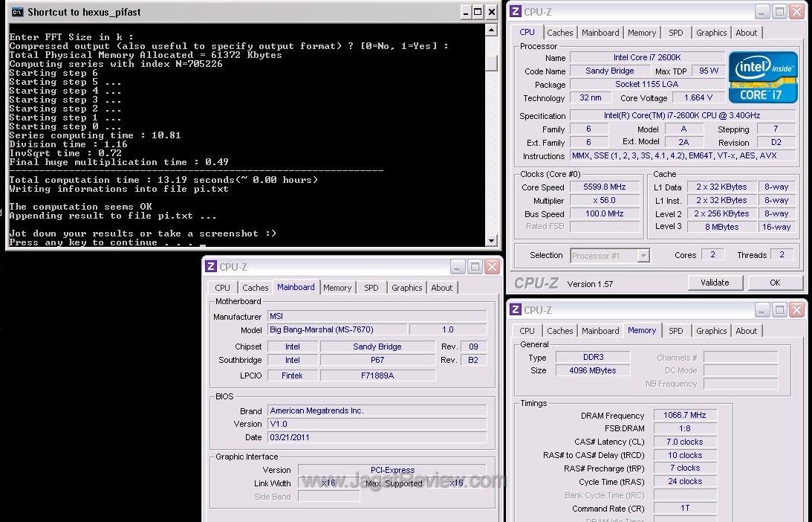Close the hexus_pifast console window
This screenshot has width=812, height=522.
point(492,12)
